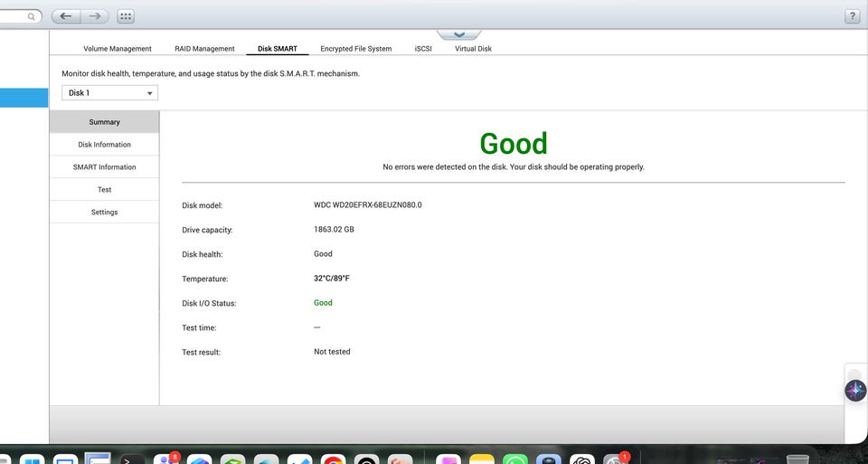Select the highlighted blue sidebar item
The width and height of the screenshot is (868, 464).
[24, 98]
